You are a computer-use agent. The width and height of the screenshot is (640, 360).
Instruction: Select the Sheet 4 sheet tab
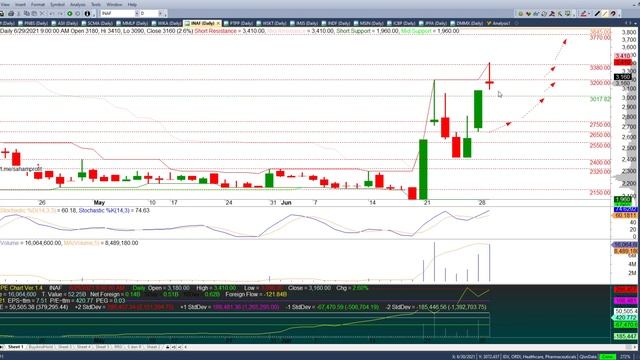tap(83, 347)
